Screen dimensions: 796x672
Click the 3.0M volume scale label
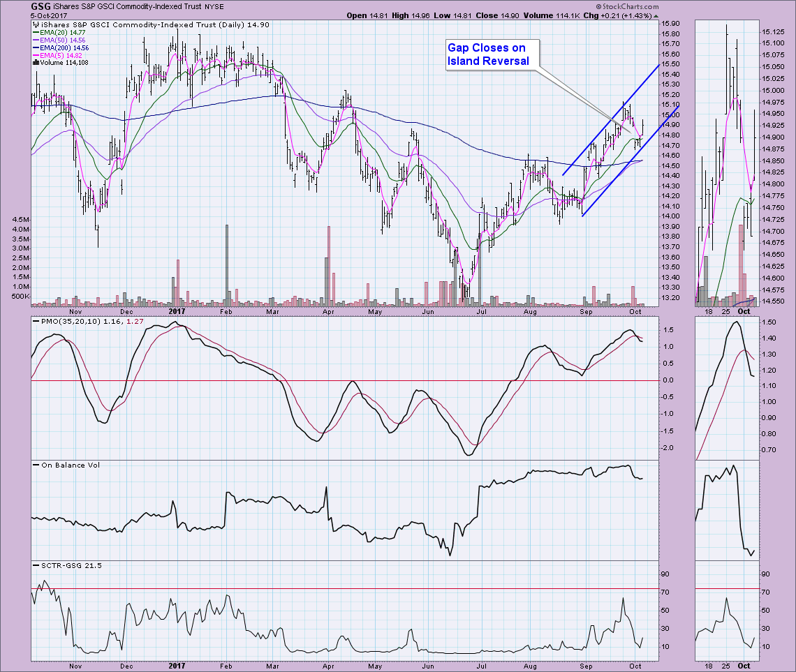pyautogui.click(x=21, y=248)
